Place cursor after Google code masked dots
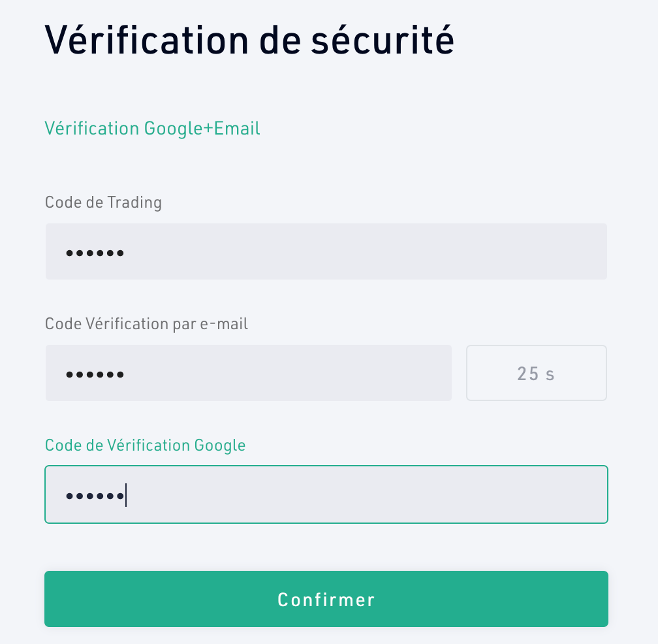The image size is (658, 644). [x=127, y=496]
